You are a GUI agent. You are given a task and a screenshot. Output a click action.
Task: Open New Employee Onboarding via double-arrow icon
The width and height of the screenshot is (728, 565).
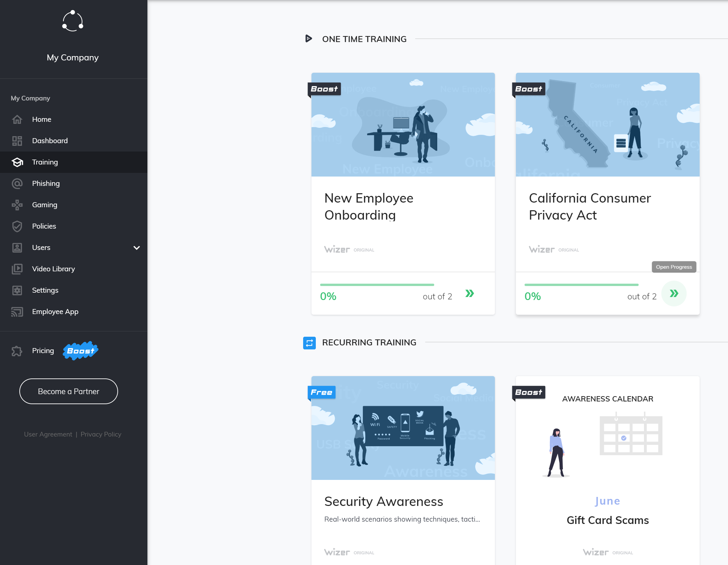[x=470, y=294]
